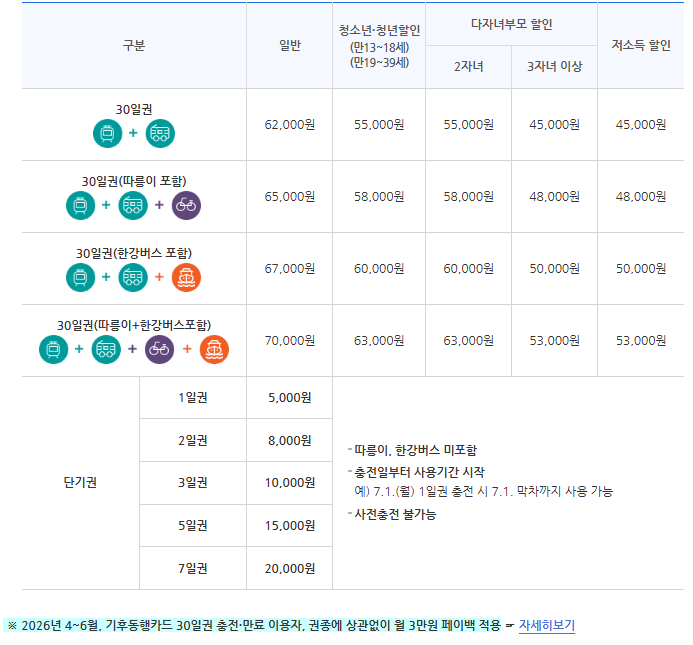Click the 65,000원 price cell

click(289, 197)
